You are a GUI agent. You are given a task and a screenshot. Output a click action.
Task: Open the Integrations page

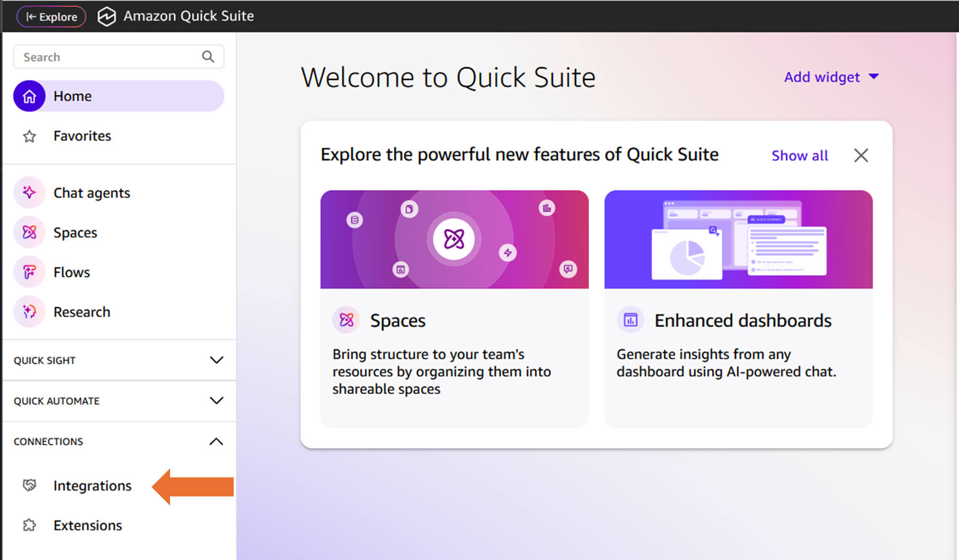tap(92, 486)
